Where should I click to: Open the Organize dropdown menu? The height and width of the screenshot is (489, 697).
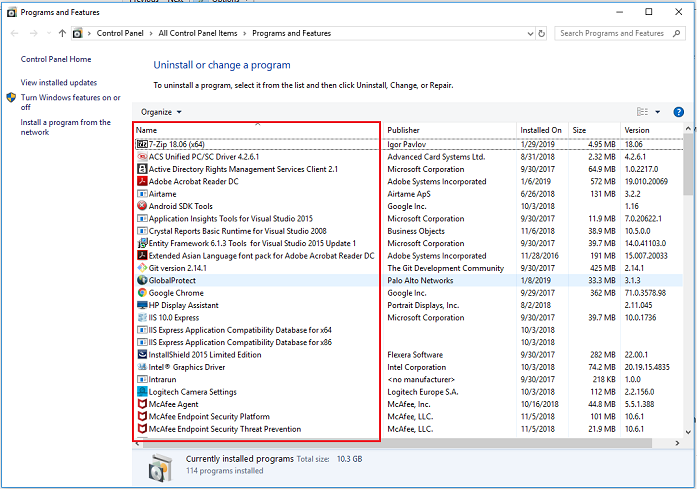[161, 112]
